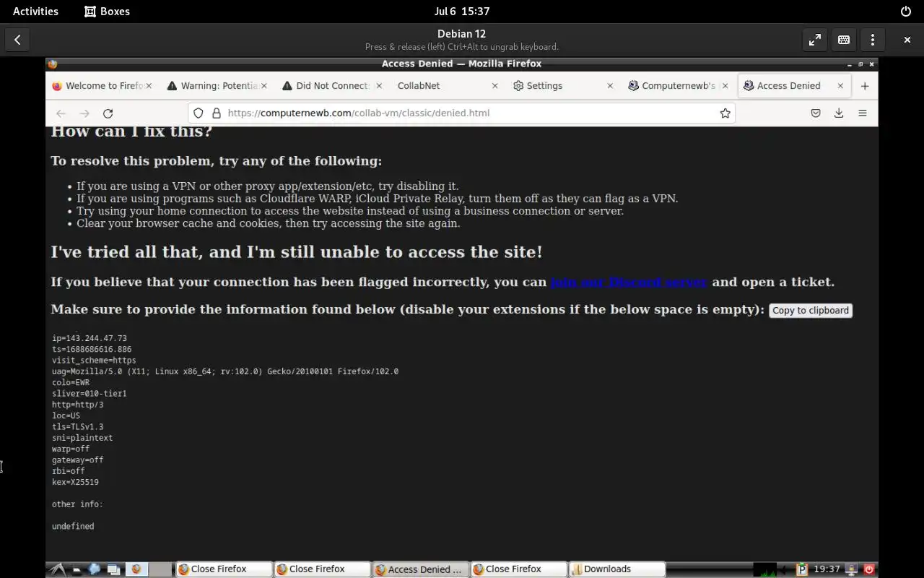The image size is (924, 578).
Task: Select desktop pager workspace with Firefox icon
Action: (x=137, y=569)
